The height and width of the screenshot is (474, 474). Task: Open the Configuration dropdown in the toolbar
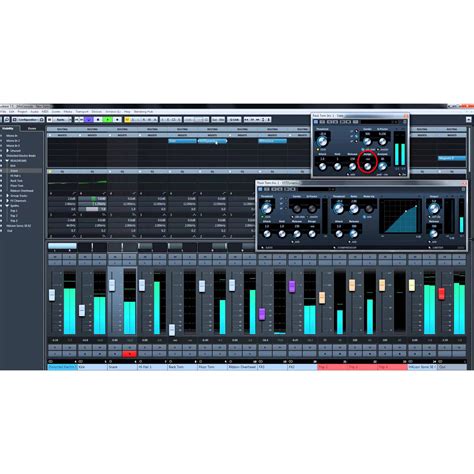pyautogui.click(x=28, y=119)
